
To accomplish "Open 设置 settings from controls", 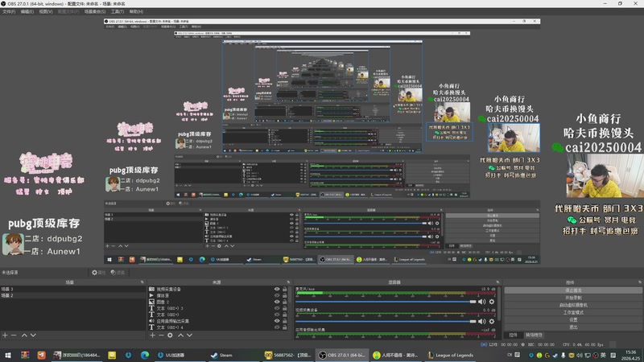I will 573,319.
